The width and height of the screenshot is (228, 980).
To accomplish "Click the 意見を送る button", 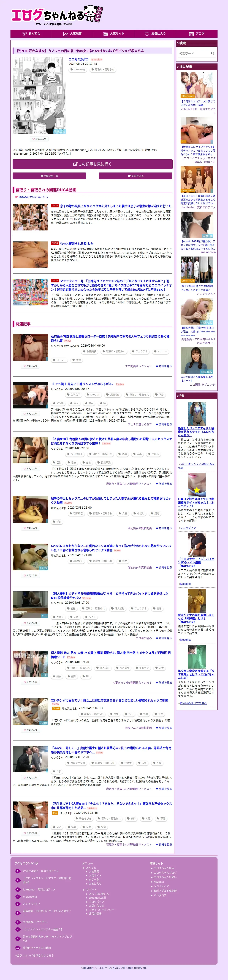I will pyautogui.click(x=135, y=176).
